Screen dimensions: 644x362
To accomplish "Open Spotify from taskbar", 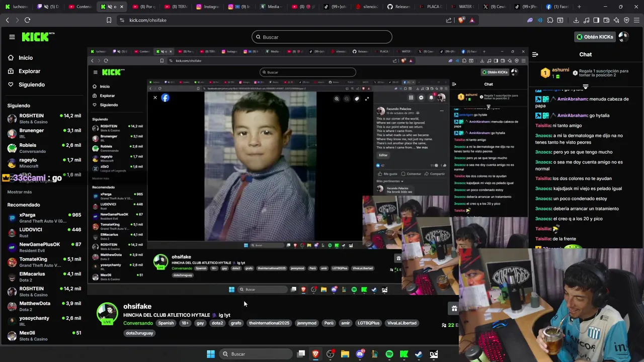I will click(389, 354).
